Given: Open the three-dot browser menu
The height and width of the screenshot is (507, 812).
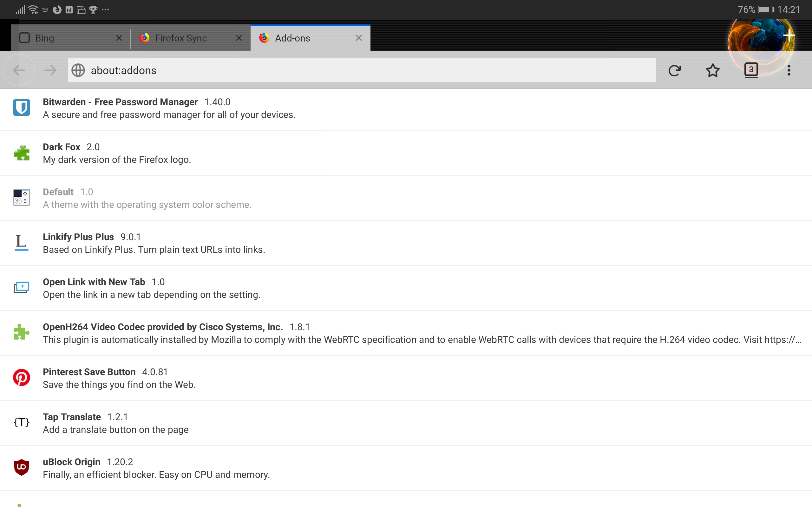Looking at the screenshot, I should tap(789, 70).
